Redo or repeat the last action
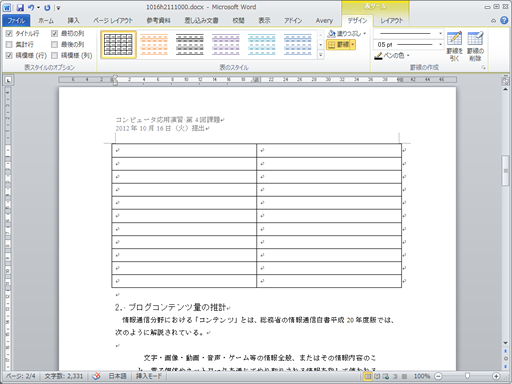The width and height of the screenshot is (512, 384). point(47,7)
